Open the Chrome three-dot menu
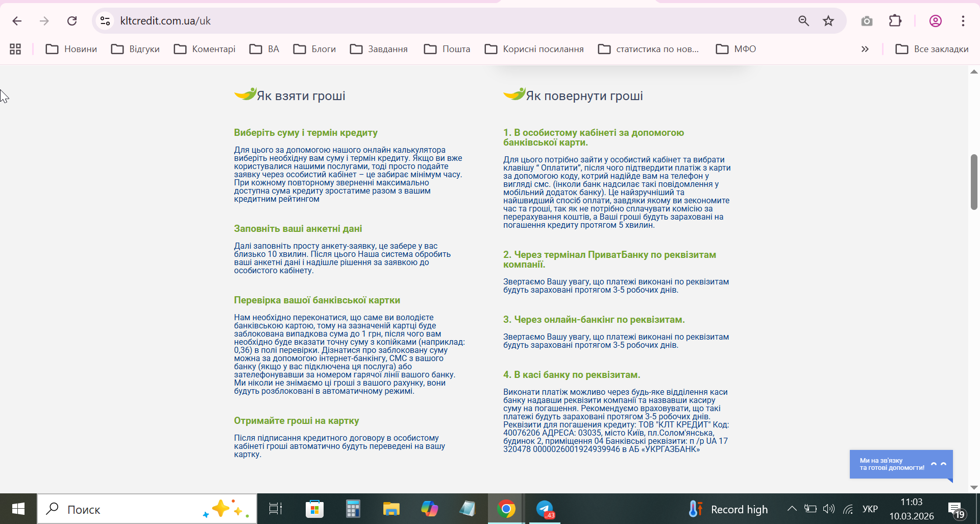980x524 pixels. click(x=963, y=21)
